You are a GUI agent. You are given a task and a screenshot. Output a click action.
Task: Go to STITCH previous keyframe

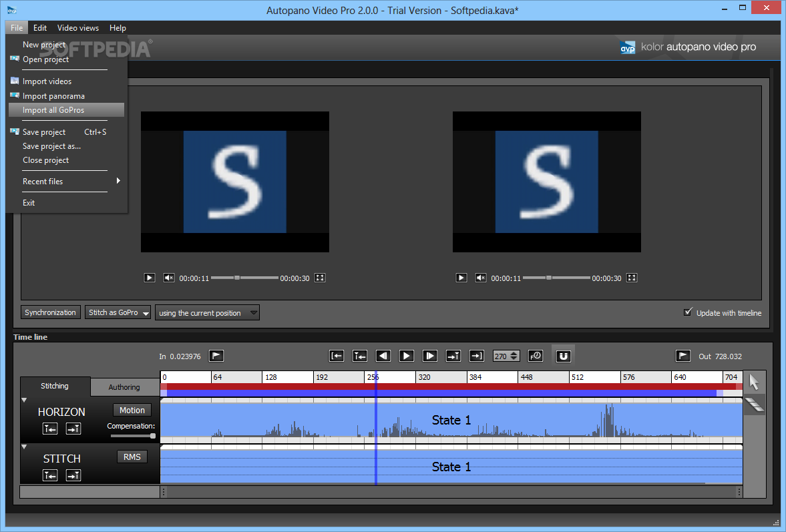[50, 475]
